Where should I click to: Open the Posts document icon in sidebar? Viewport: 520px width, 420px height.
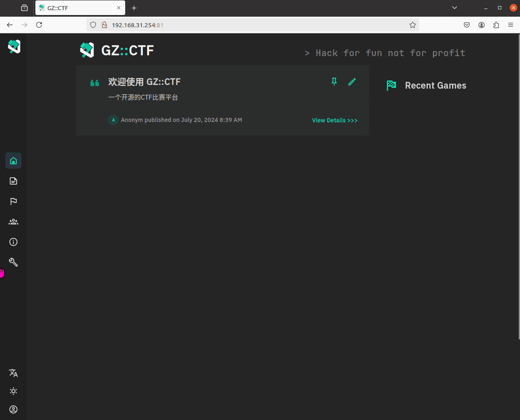tap(13, 181)
